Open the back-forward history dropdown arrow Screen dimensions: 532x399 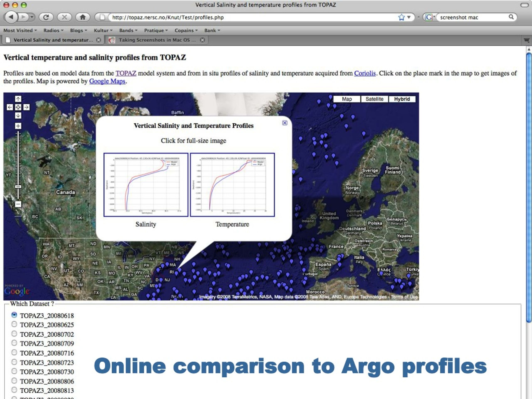click(x=32, y=17)
